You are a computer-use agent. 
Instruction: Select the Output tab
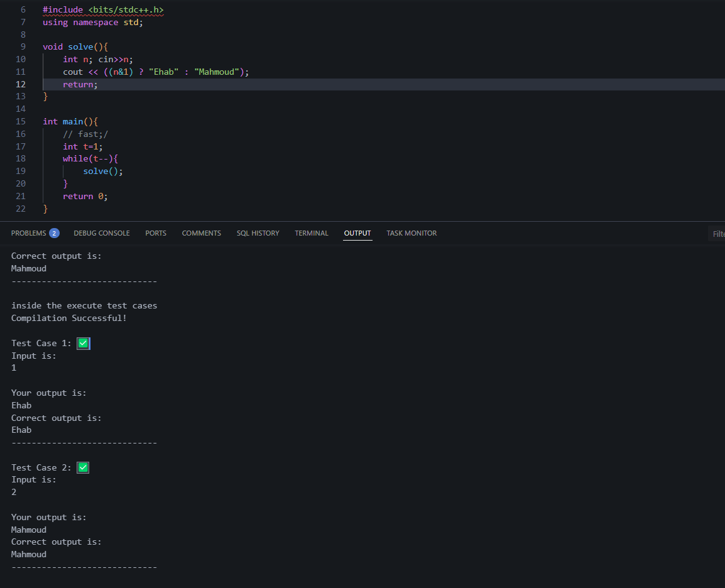pos(357,234)
